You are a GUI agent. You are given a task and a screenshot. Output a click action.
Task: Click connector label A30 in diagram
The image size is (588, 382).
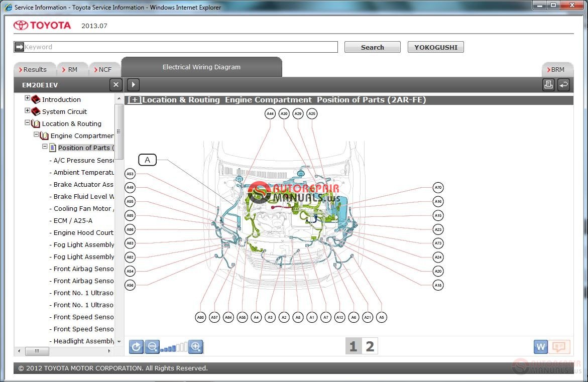[284, 113]
